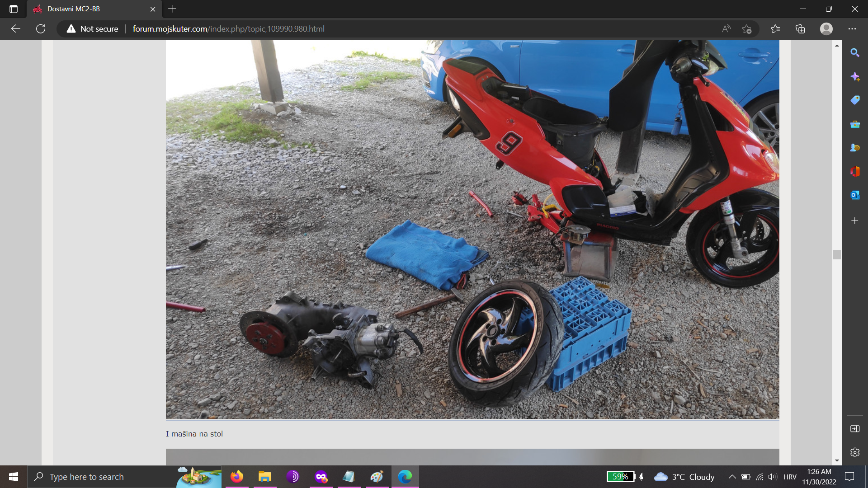Go back to the previous page
The image size is (868, 488).
(x=16, y=29)
